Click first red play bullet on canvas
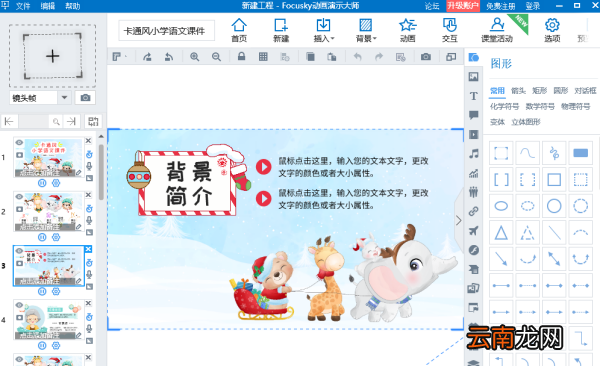Image resolution: width=600 pixels, height=366 pixels. click(264, 167)
